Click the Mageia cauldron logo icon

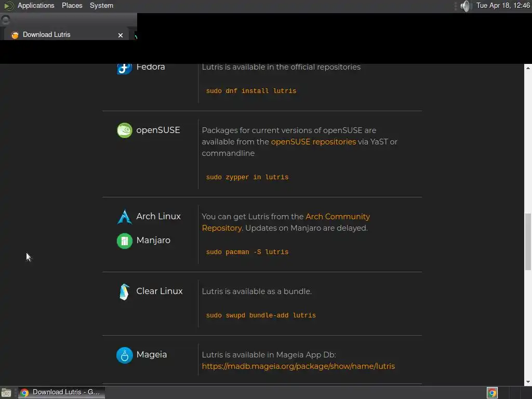[125, 355]
